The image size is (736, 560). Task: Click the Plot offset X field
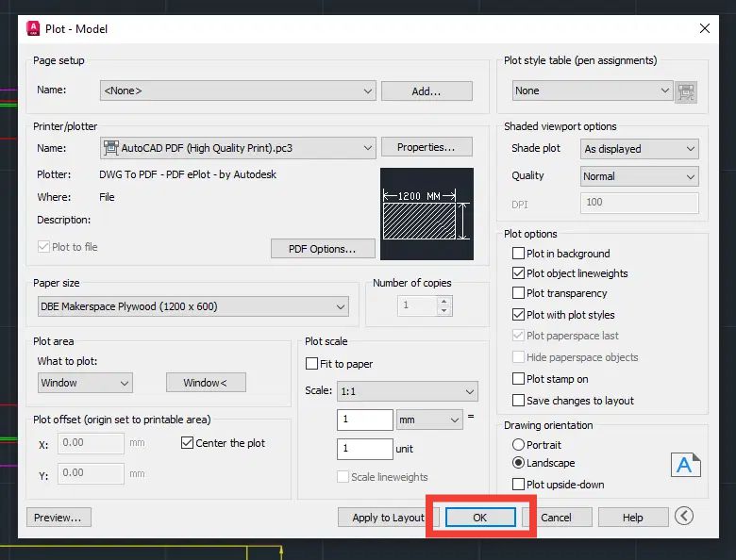(91, 443)
